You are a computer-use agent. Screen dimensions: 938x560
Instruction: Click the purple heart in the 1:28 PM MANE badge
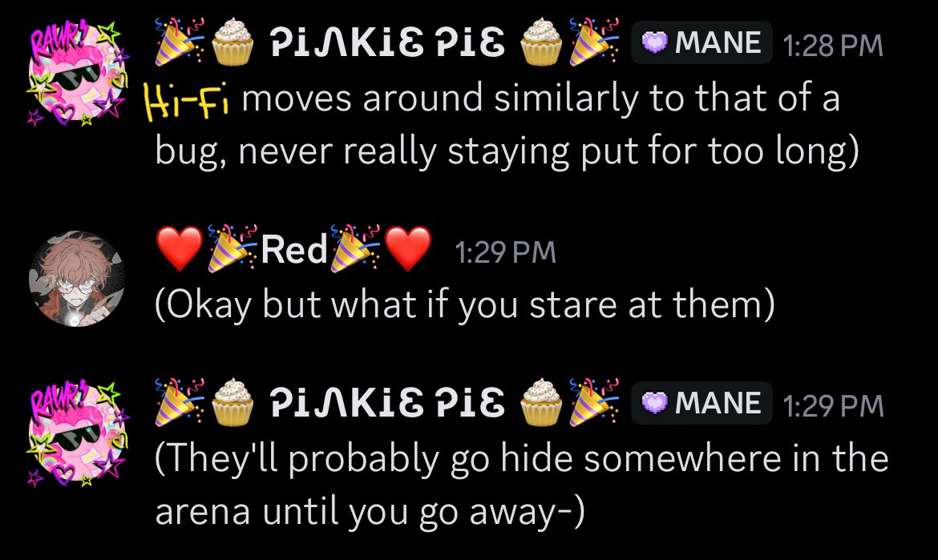click(x=654, y=43)
